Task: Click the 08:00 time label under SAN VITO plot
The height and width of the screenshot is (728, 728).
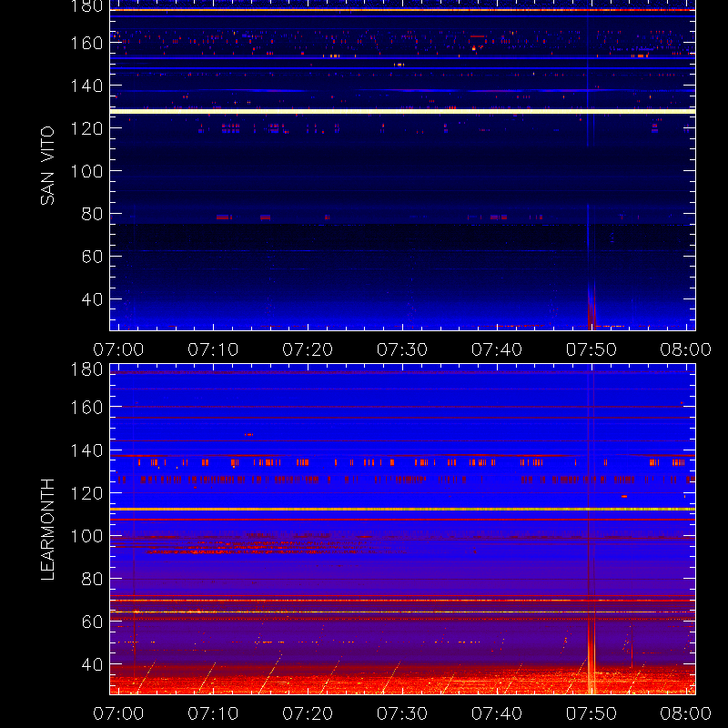Action: click(x=686, y=349)
